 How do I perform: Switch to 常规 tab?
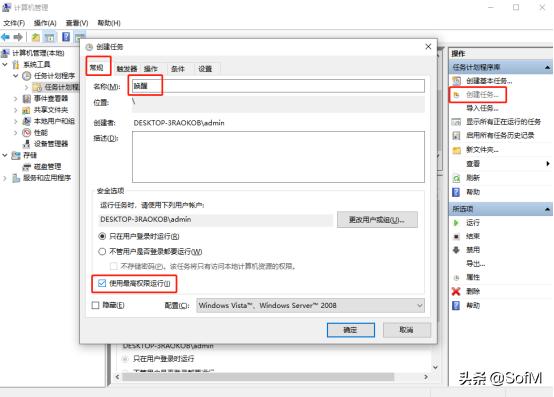96,67
